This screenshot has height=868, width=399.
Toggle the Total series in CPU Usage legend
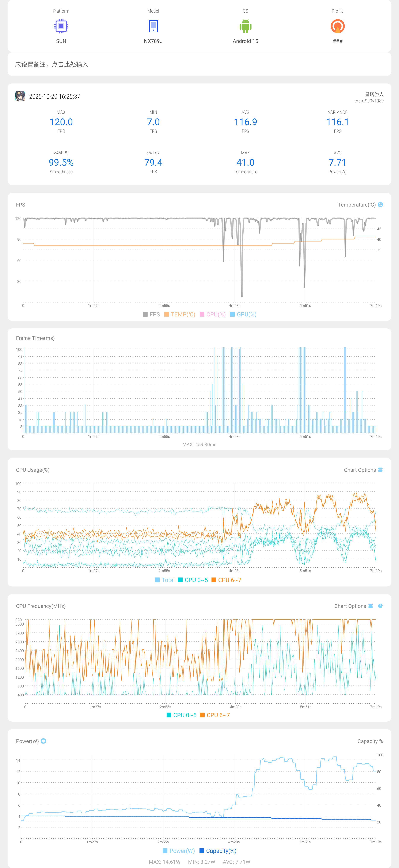pyautogui.click(x=165, y=580)
